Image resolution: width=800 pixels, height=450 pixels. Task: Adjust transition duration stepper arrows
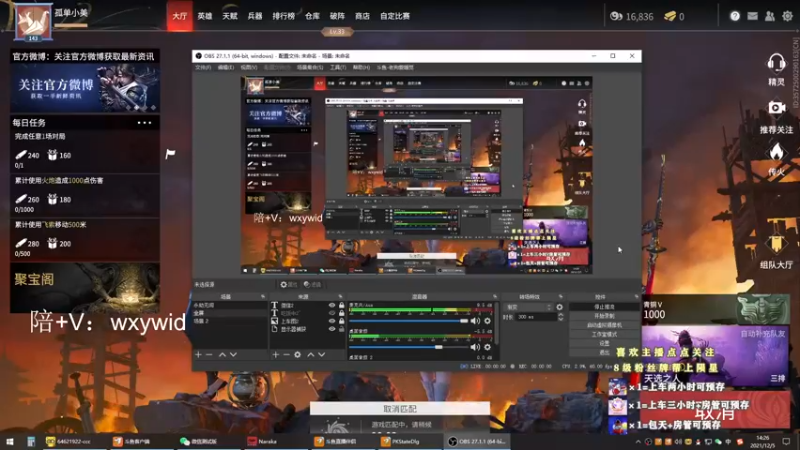(561, 317)
